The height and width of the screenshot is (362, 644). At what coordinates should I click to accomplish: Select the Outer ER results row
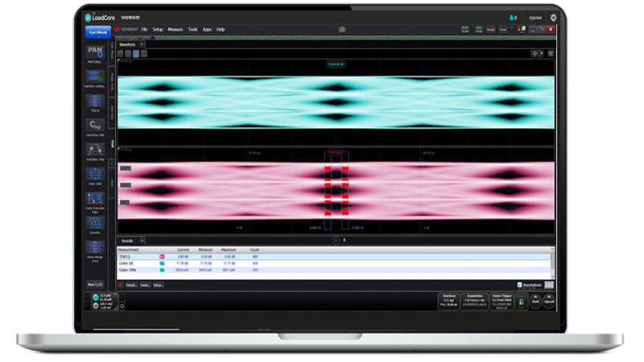coord(333,263)
